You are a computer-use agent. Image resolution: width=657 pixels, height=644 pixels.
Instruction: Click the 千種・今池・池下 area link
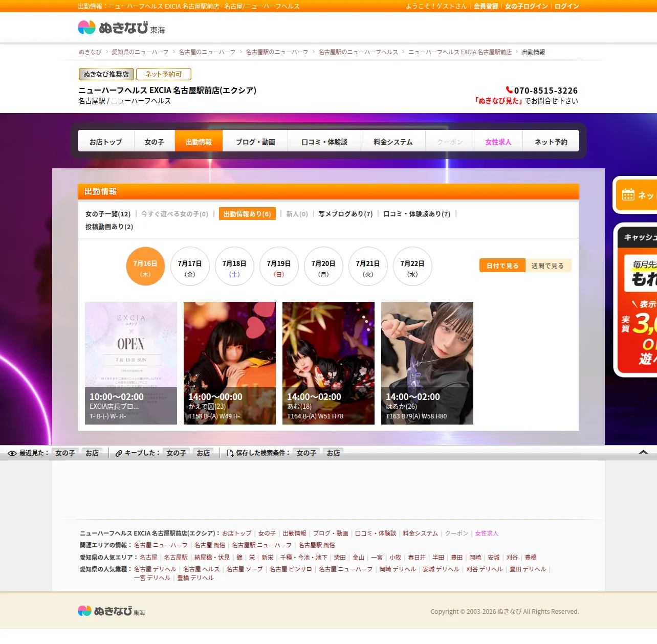point(303,558)
